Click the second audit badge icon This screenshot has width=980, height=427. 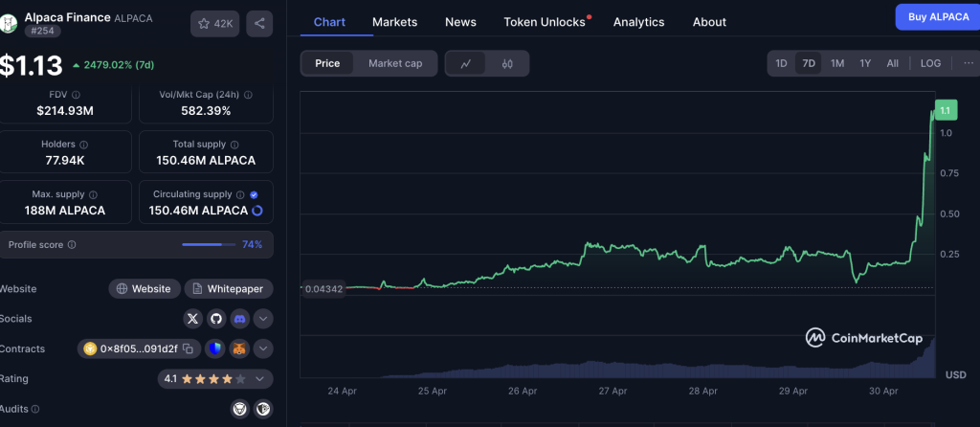pyautogui.click(x=263, y=410)
